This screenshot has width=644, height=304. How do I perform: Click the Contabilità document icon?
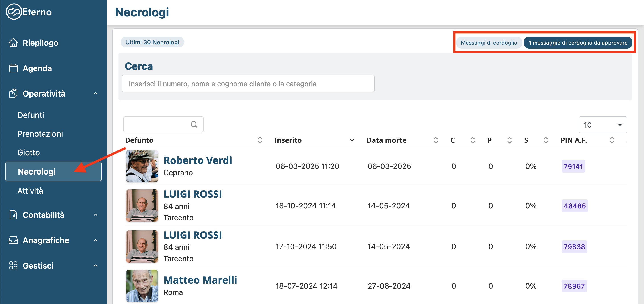point(13,215)
